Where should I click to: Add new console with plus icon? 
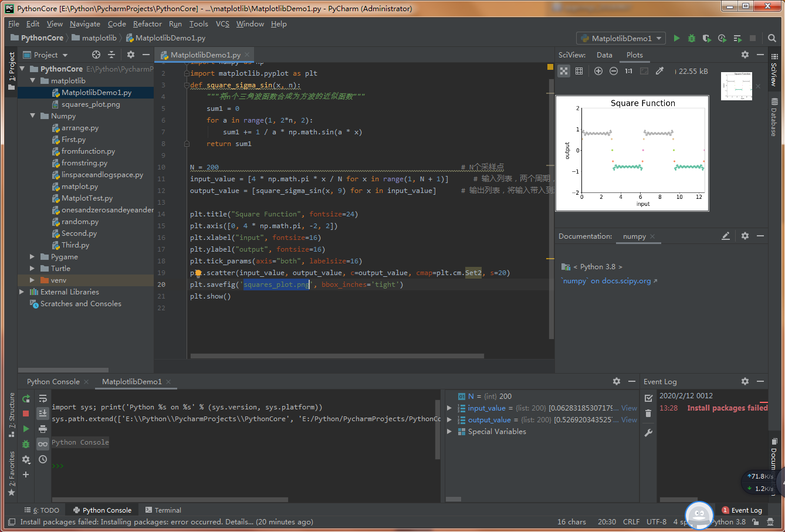coord(26,475)
